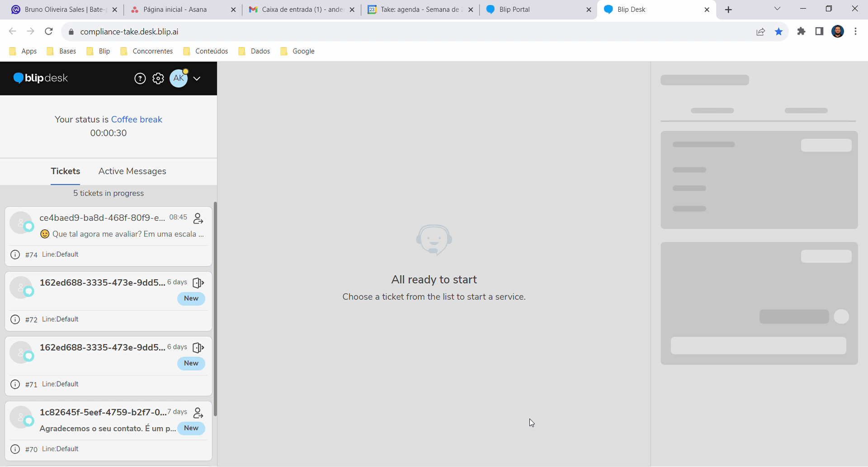Click the ticket list scrollbar
The height and width of the screenshot is (467, 868).
(215, 309)
